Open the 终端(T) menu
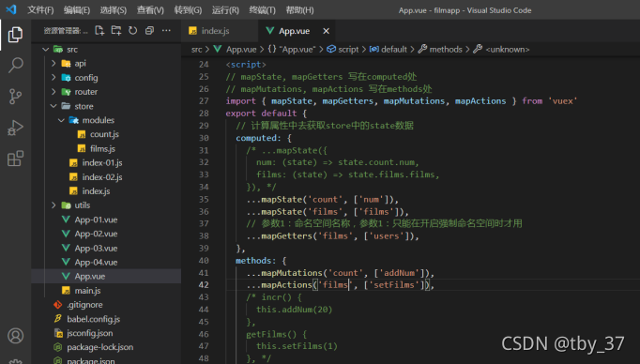Image resolution: width=640 pixels, height=364 pixels. pyautogui.click(x=262, y=9)
